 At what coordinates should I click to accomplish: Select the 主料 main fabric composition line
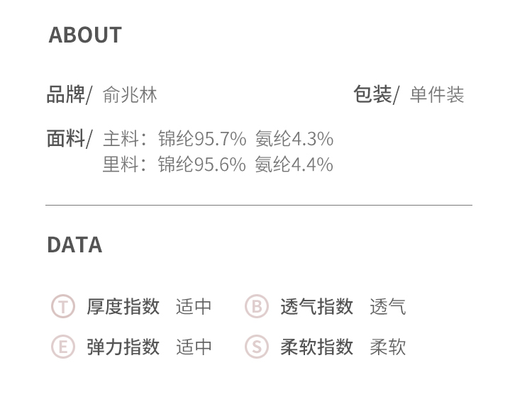(218, 139)
